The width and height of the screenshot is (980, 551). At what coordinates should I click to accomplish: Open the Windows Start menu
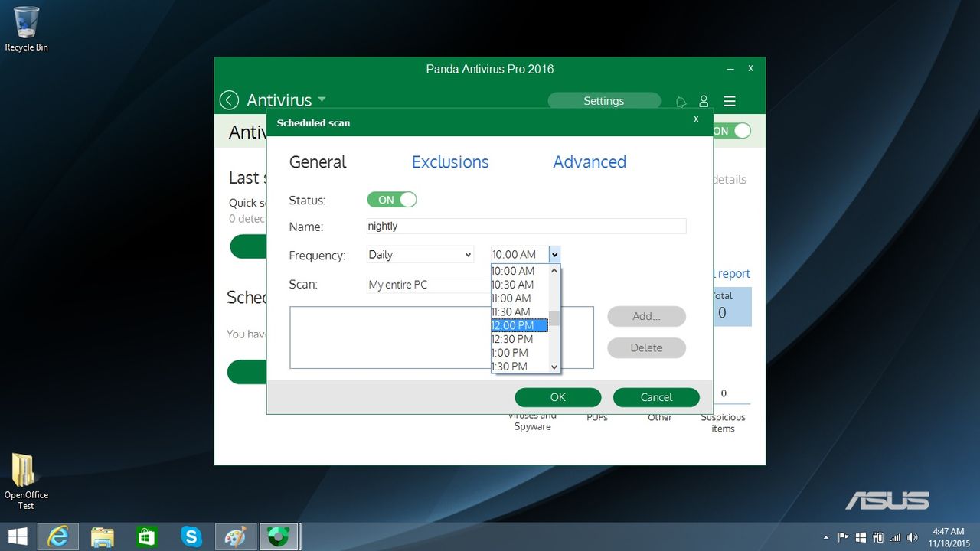click(x=18, y=536)
